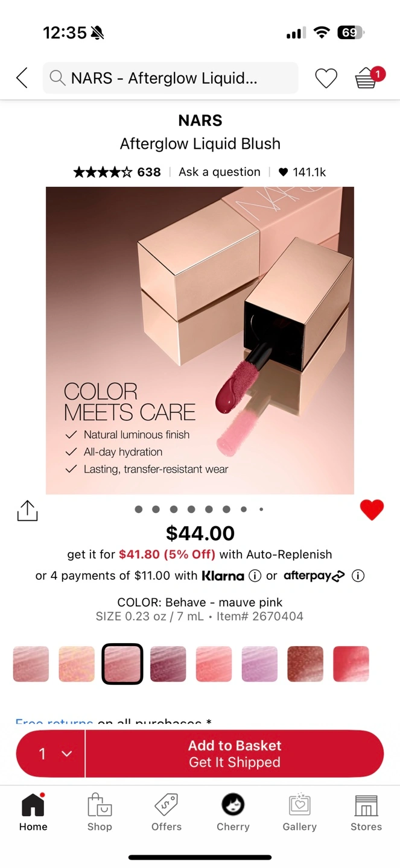Click the Klarna info icon
The width and height of the screenshot is (400, 868).
[x=255, y=576]
